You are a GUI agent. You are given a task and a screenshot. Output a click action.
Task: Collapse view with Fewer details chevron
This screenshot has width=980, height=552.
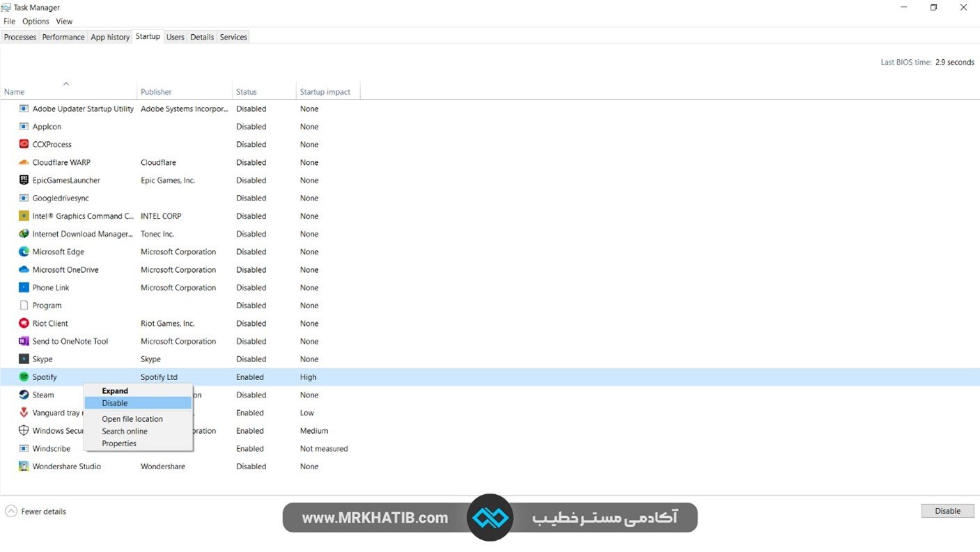(11, 512)
